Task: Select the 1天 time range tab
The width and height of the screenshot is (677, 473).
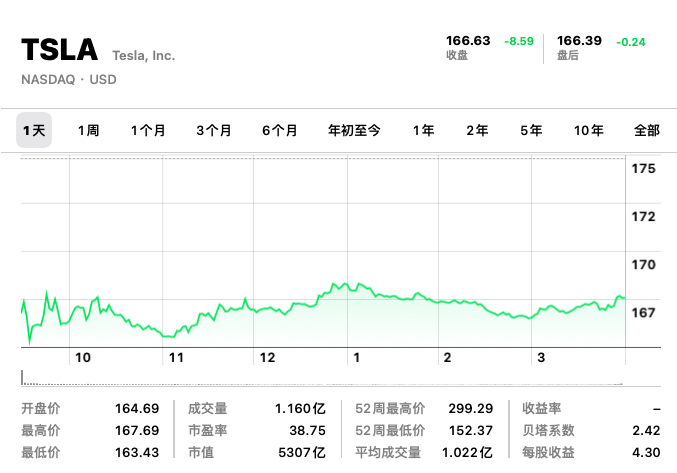Action: tap(34, 130)
